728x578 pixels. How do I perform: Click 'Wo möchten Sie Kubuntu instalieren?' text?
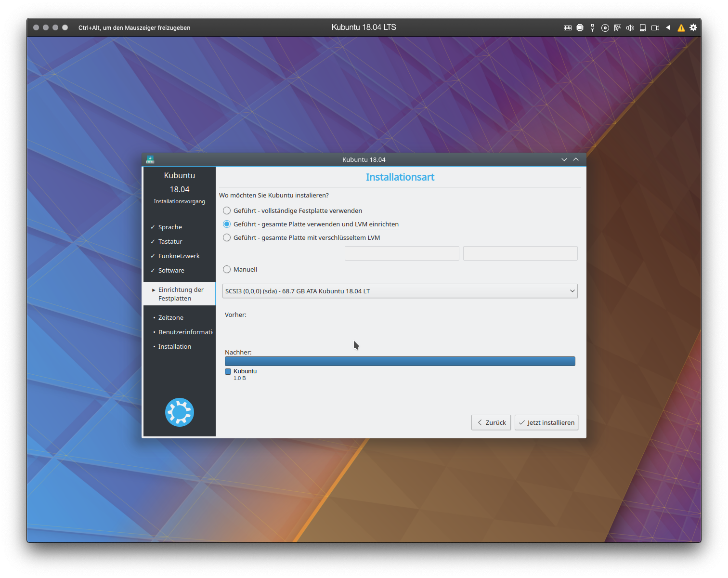(x=274, y=195)
